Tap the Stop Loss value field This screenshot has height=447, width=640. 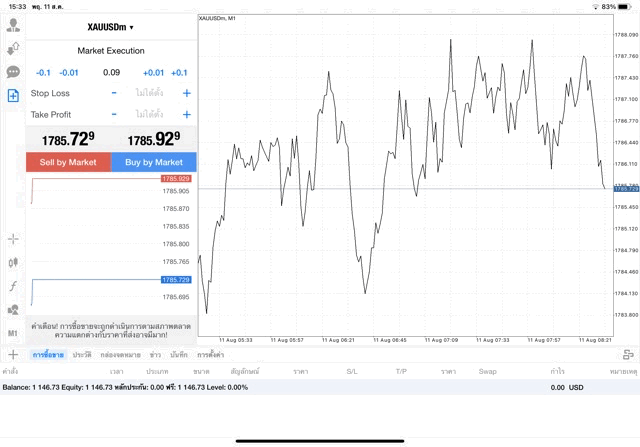tap(149, 93)
